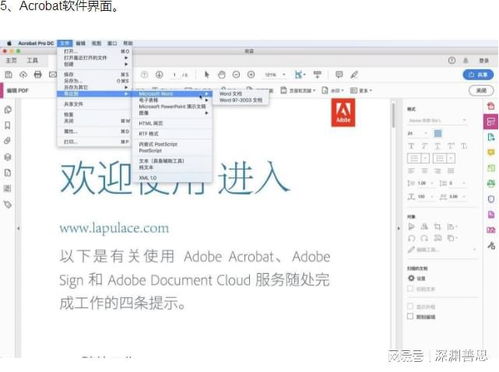The width and height of the screenshot is (499, 372).
Task: Open the yellow Comment tool icon
Action: coord(491,153)
